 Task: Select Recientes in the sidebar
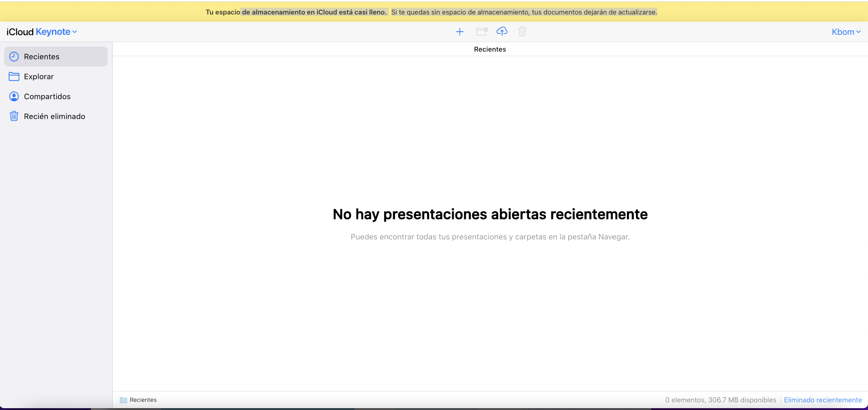point(42,57)
